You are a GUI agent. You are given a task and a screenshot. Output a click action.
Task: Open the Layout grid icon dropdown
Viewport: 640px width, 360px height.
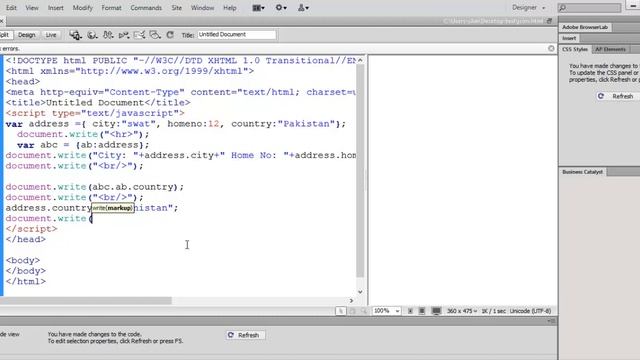tap(258, 8)
